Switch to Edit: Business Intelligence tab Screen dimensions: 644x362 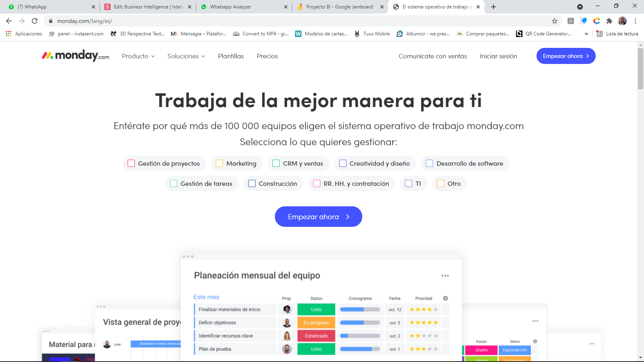coord(147,7)
